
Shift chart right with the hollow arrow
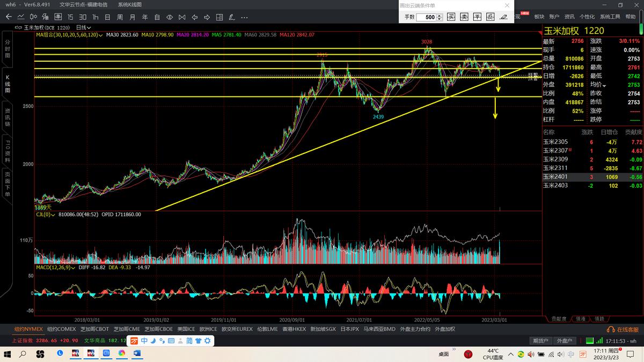pos(206,17)
